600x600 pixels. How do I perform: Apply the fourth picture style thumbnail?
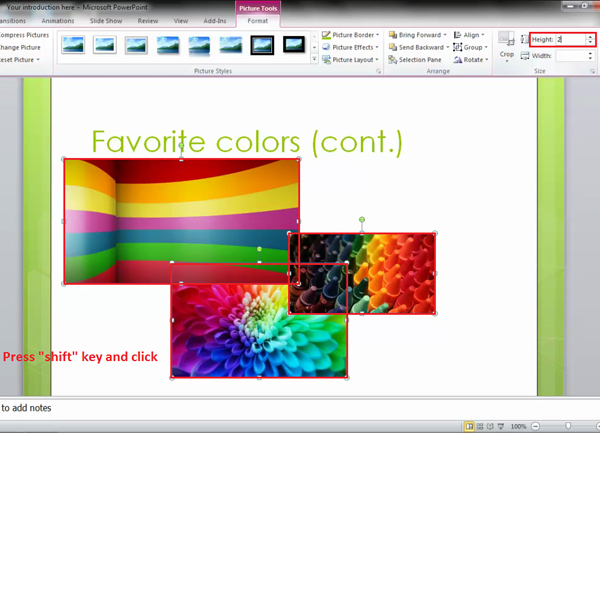click(x=168, y=45)
